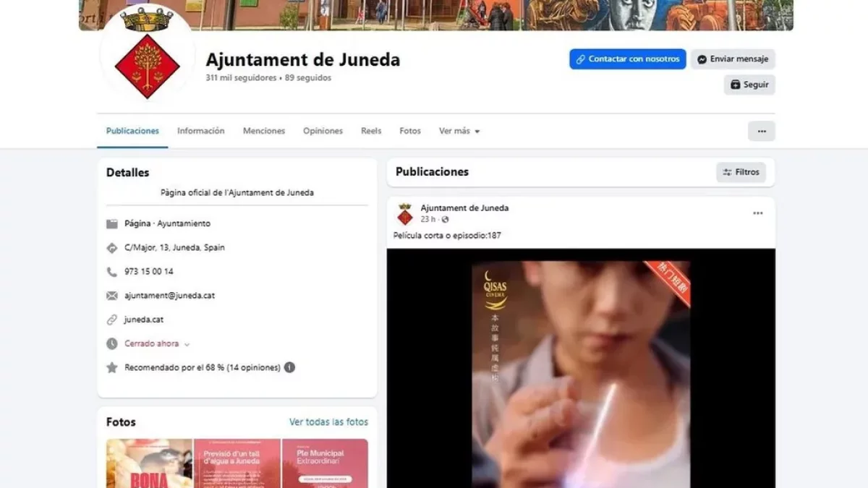Click the phone icon beside 973 15 00 14
Viewport: 868px width, 488px height.
(112, 271)
